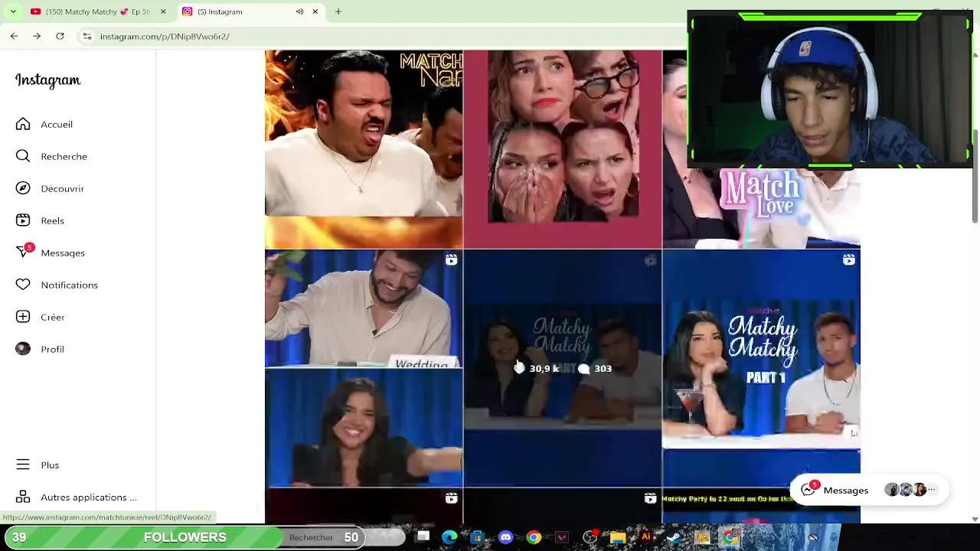Open the Wedding split-screen reel thumbnail
This screenshot has width=980, height=551.
(364, 368)
